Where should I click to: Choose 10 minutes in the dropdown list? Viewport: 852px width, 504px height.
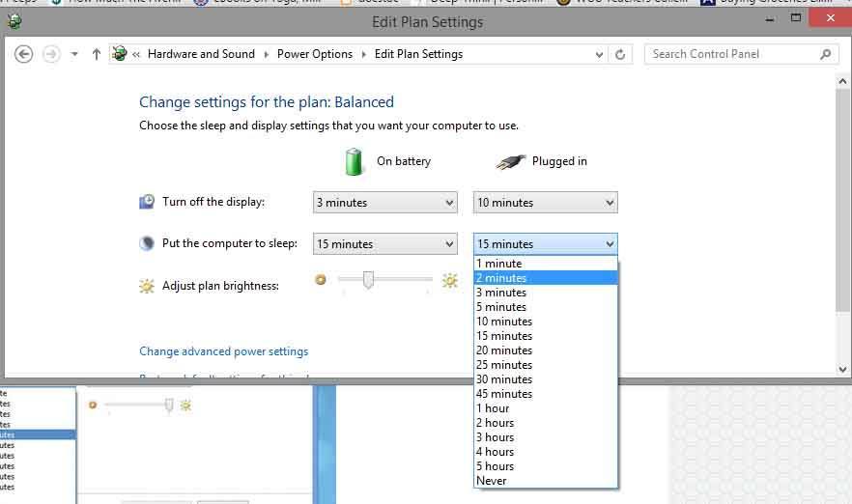(x=546, y=321)
